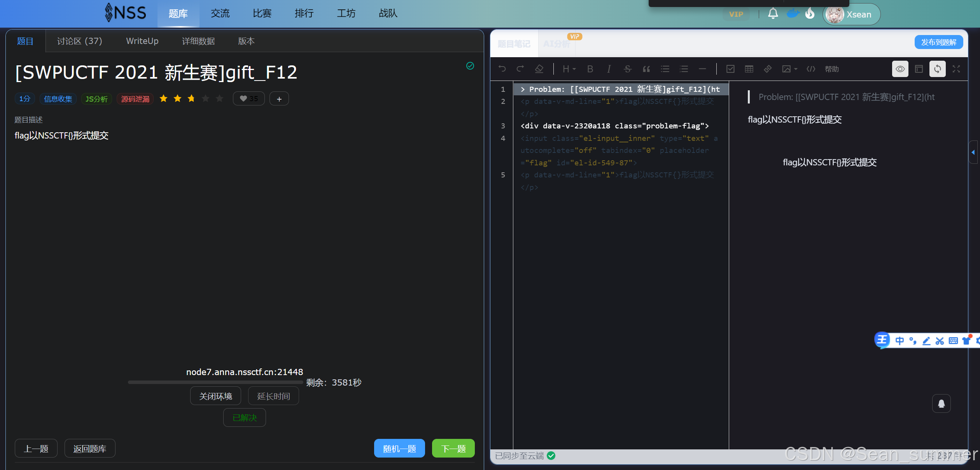The image size is (980, 470).
Task: Toggle sync scrolling button
Action: 938,69
